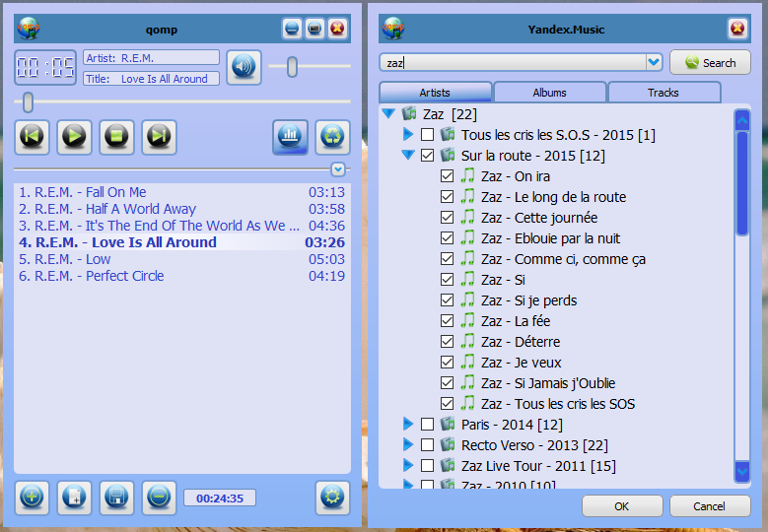Select R.E.M. - Love Is All Around

coord(181,242)
